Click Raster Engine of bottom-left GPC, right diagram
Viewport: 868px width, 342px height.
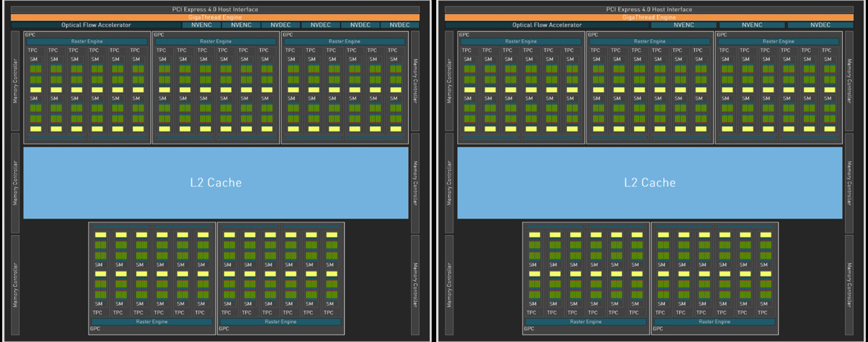(586, 321)
